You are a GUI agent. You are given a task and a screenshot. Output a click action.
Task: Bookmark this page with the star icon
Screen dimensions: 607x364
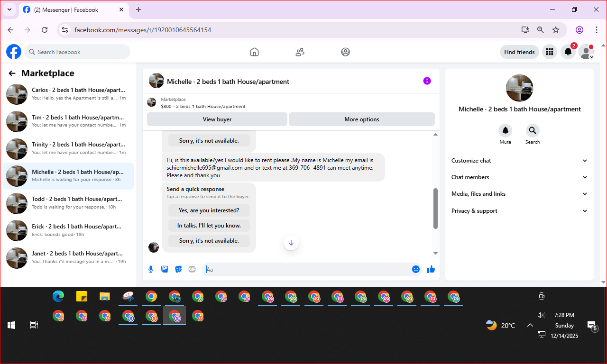tap(556, 30)
